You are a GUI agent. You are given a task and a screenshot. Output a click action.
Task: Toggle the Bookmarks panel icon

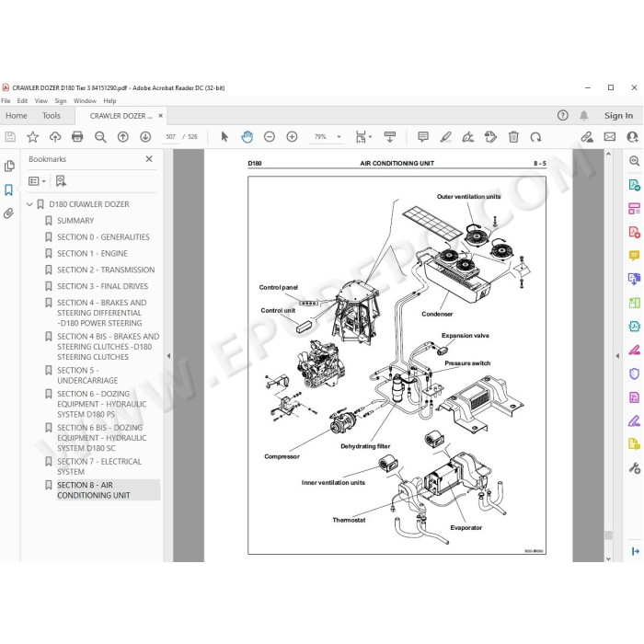click(x=8, y=190)
